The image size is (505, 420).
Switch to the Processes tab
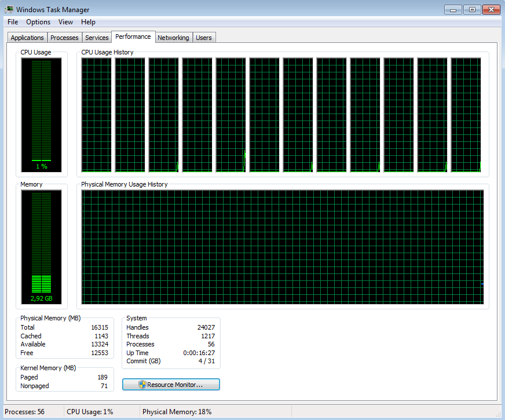pos(64,38)
